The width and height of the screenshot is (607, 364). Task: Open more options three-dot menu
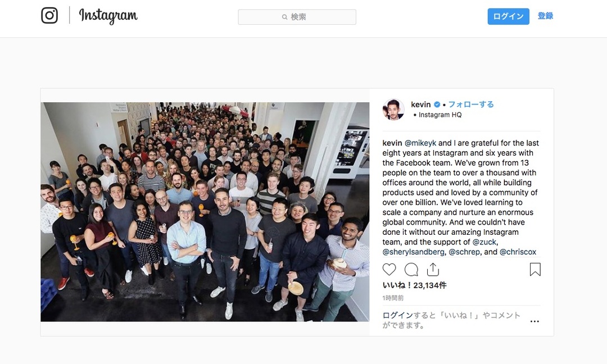[534, 321]
